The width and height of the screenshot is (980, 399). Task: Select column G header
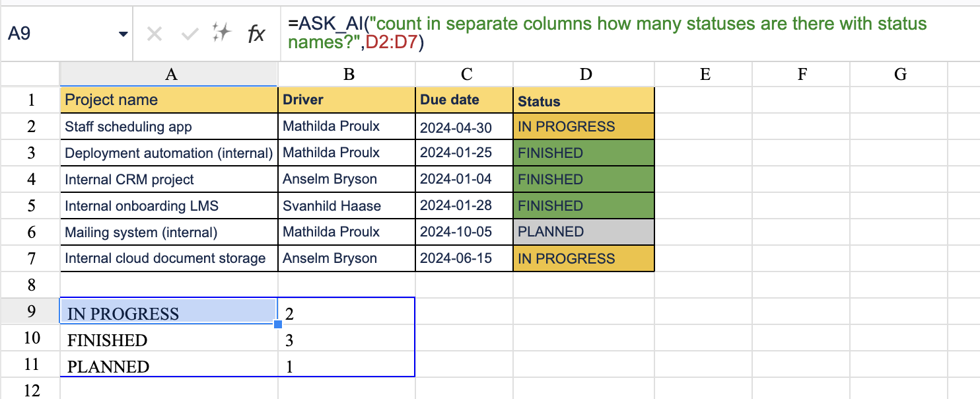tap(899, 74)
